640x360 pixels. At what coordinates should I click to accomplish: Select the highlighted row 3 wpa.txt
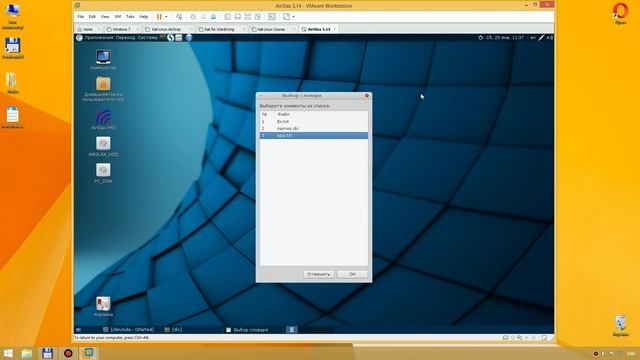click(x=314, y=136)
